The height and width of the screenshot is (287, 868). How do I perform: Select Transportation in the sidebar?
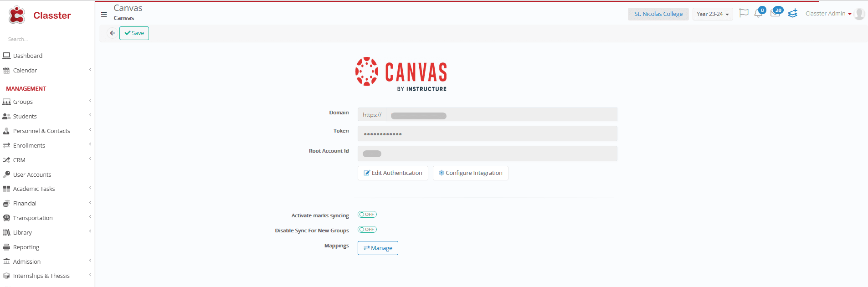(x=33, y=218)
